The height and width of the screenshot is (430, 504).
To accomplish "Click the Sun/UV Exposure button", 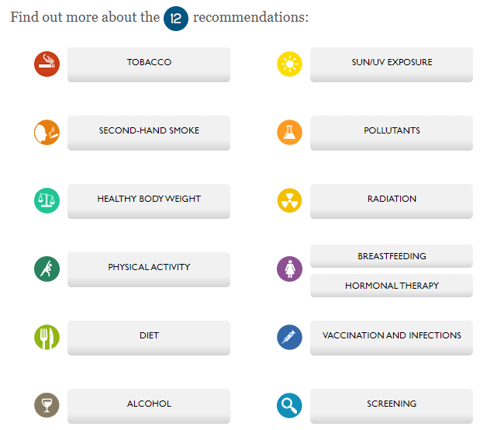I will tap(392, 64).
